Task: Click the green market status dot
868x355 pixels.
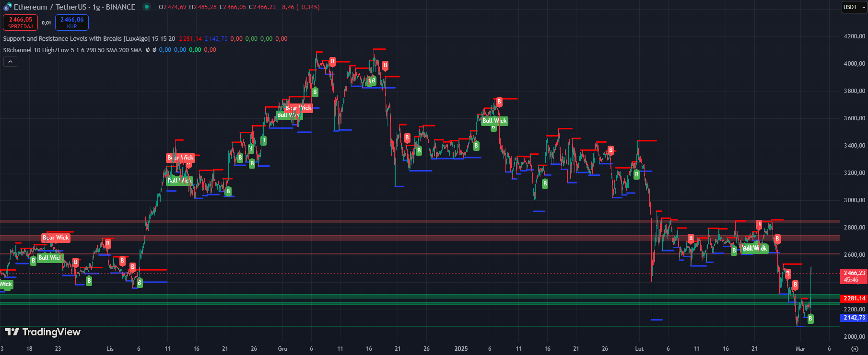Action: coord(147,7)
